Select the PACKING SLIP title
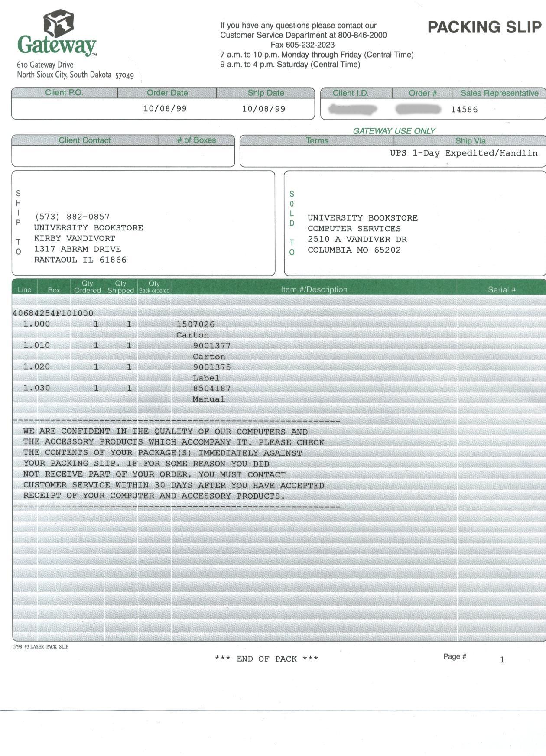546x756 pixels. pyautogui.click(x=484, y=27)
